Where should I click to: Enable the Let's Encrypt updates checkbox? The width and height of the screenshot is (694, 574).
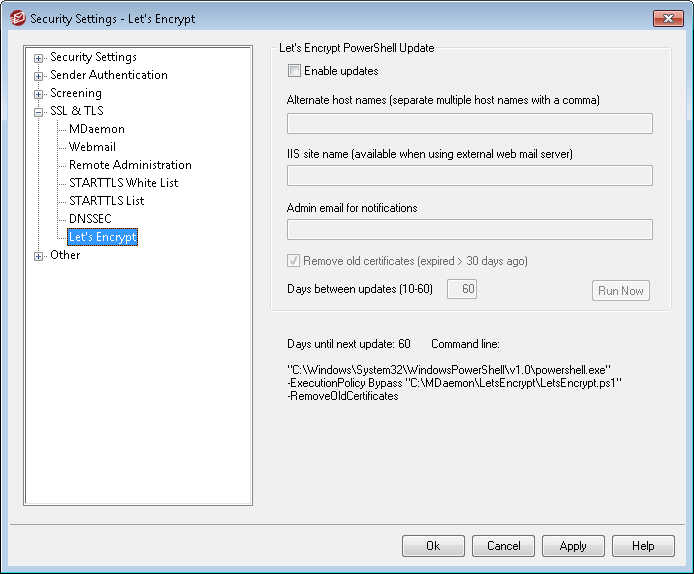[294, 71]
